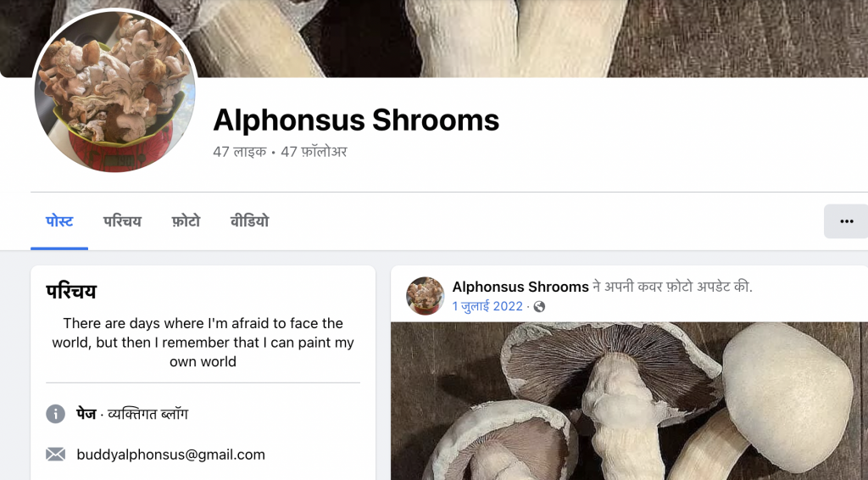
Task: Click the 47 लाइक count
Action: [x=240, y=152]
